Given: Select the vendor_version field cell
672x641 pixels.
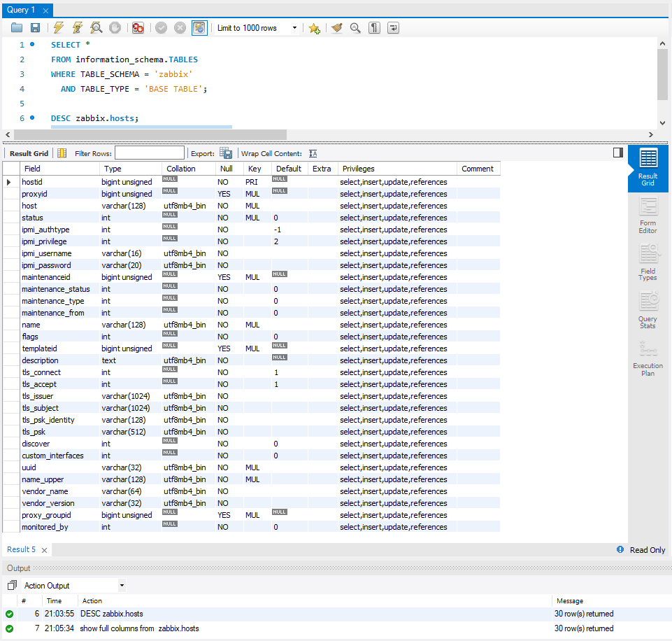Looking at the screenshot, I should tap(59, 503).
